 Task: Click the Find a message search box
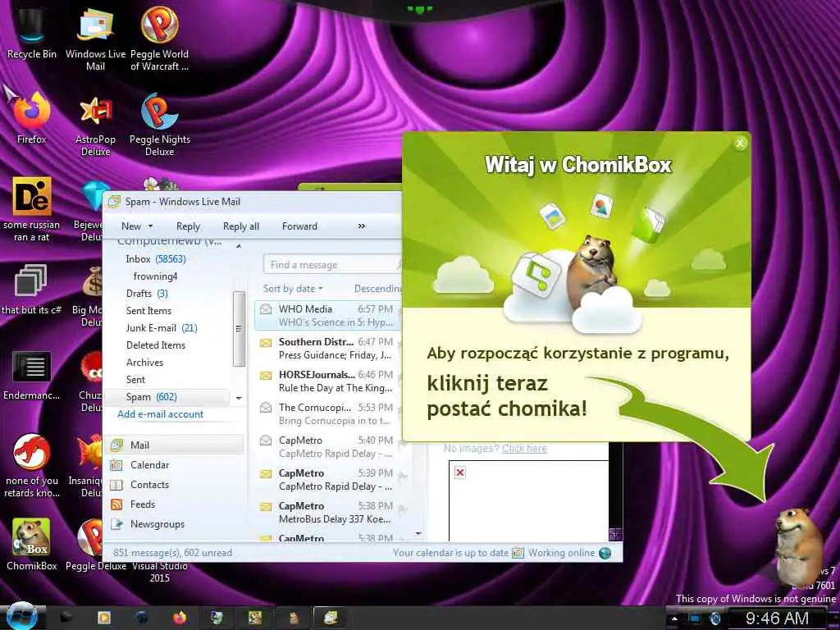click(332, 265)
